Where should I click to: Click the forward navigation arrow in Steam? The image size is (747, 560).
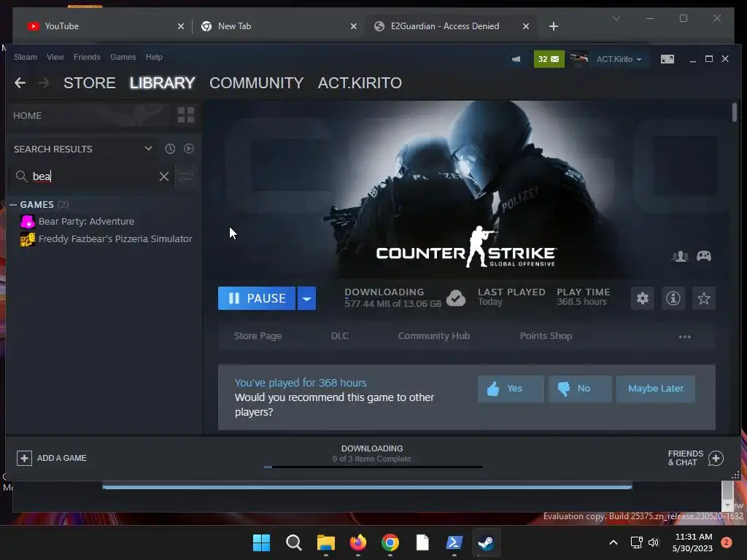[x=44, y=83]
